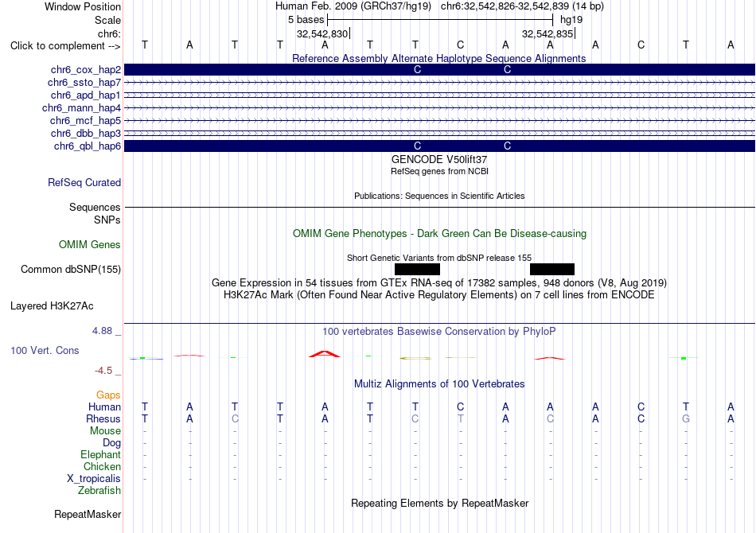Click the tall red PhyloP conservation peak
The height and width of the screenshot is (533, 756).
tap(325, 354)
